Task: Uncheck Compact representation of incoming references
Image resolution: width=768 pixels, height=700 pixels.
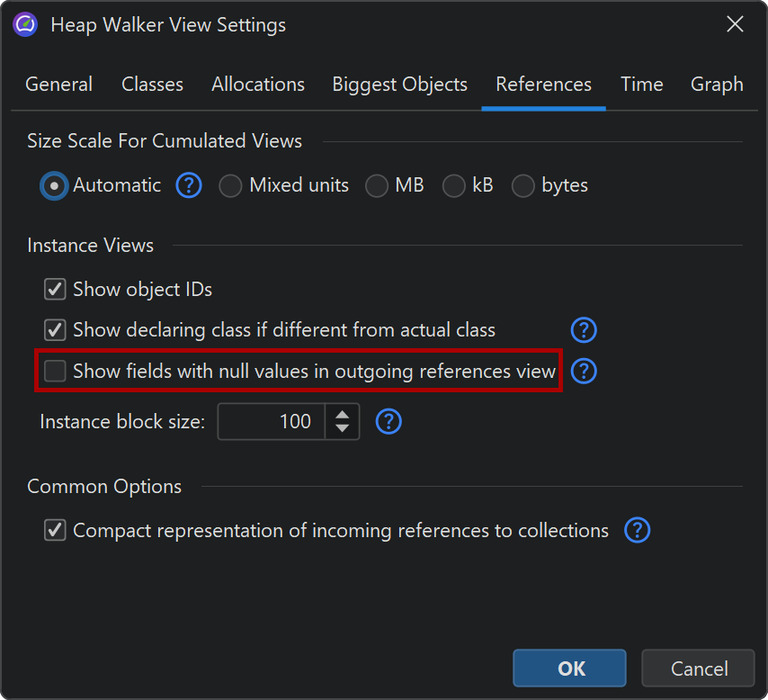Action: [56, 531]
